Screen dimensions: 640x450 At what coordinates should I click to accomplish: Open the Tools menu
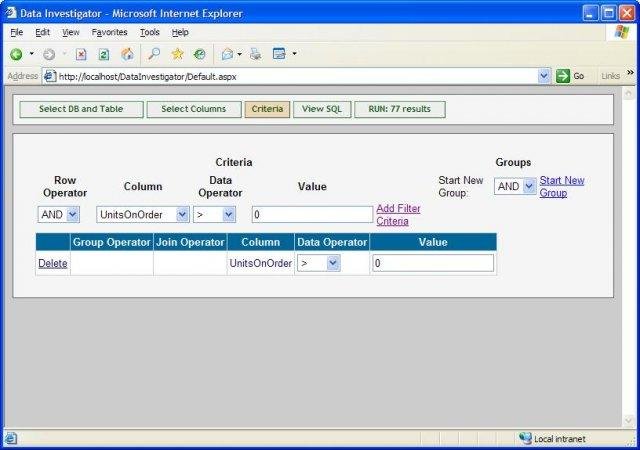pos(150,32)
